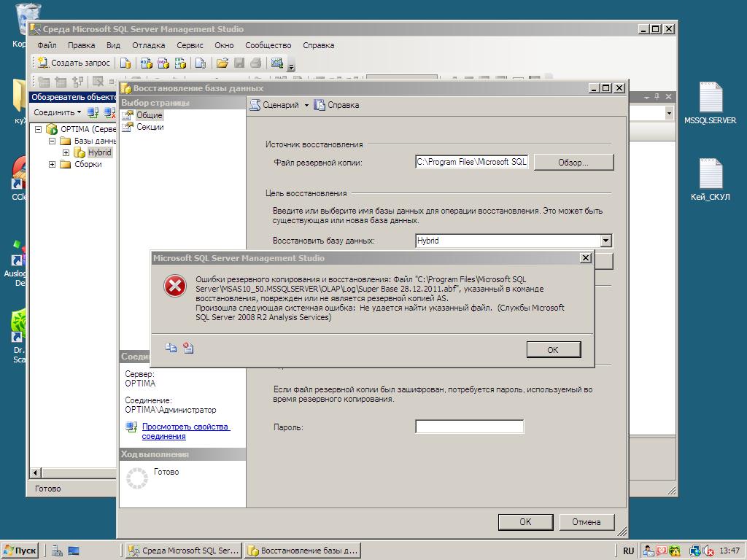The height and width of the screenshot is (560, 747).
Task: Open the Соединить dropdown in Object Explorer
Action: coord(57,112)
